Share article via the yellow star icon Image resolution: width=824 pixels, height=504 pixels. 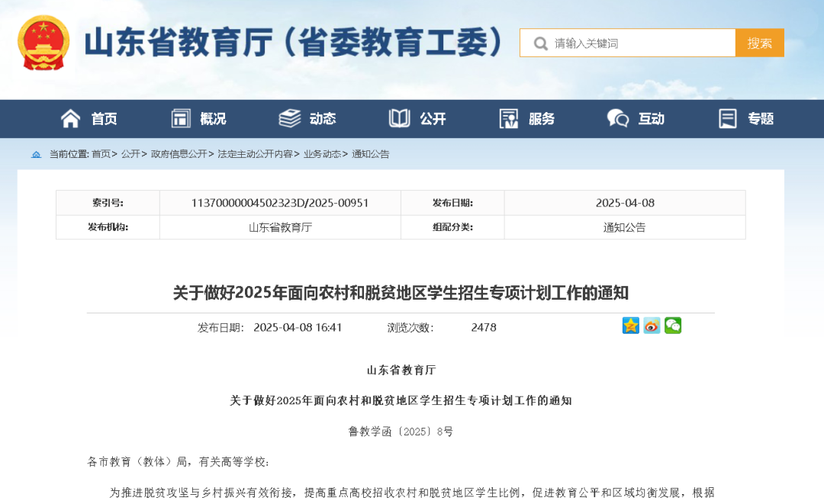(x=631, y=326)
